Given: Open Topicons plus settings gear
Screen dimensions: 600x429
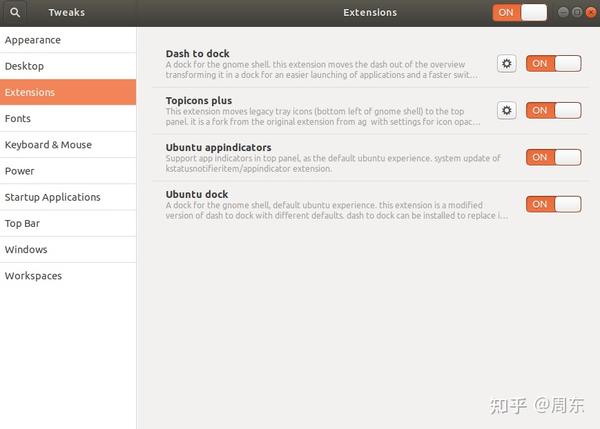Looking at the screenshot, I should pos(507,110).
